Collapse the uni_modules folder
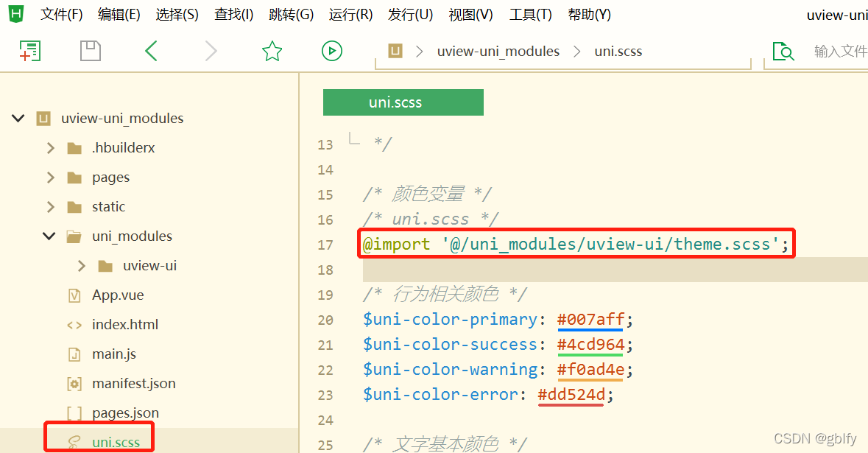Viewport: 868px width, 453px height. click(x=49, y=236)
